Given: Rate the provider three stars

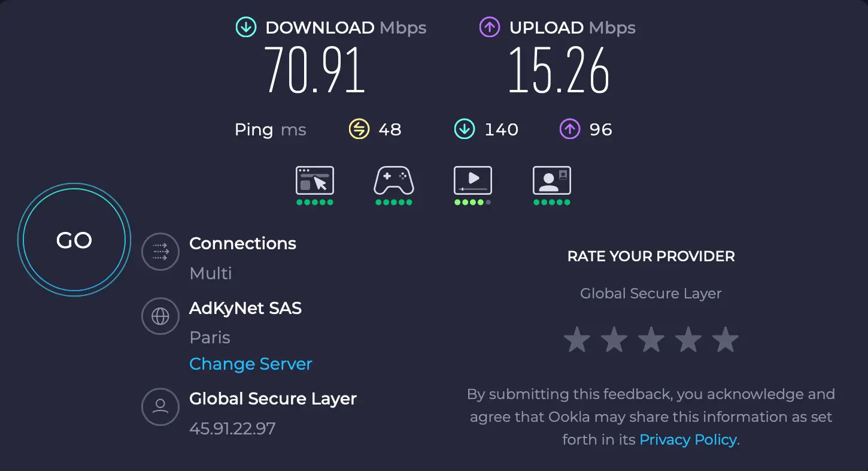Looking at the screenshot, I should point(651,339).
